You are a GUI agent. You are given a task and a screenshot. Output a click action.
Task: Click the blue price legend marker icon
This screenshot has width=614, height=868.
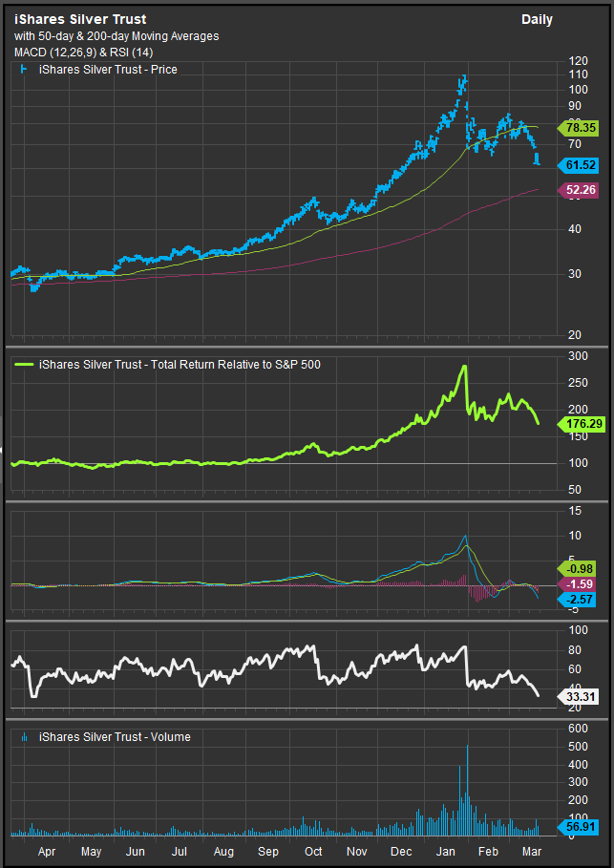coord(23,70)
